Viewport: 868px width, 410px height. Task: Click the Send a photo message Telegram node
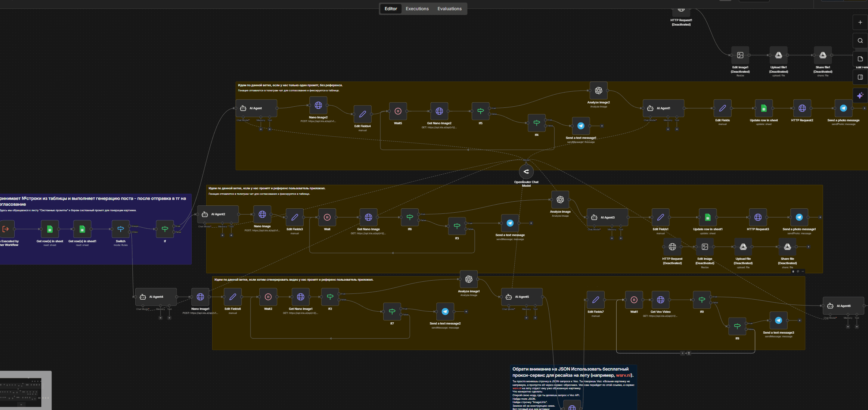pos(843,108)
